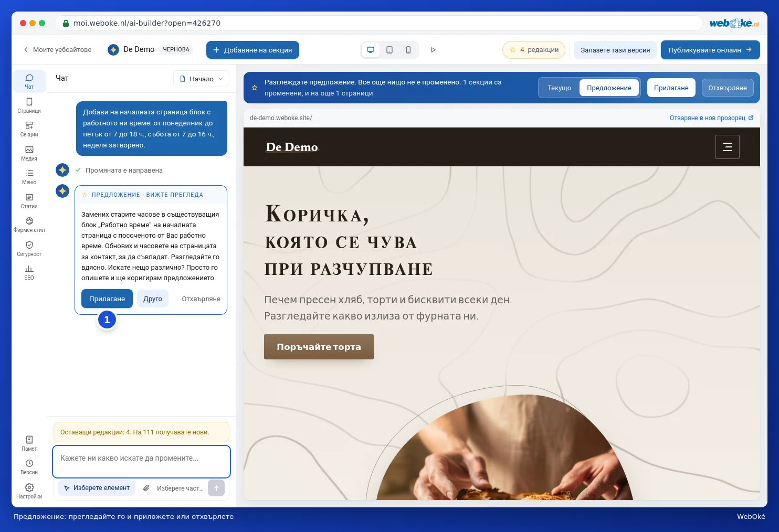Click Добавяне на секция button
This screenshot has height=532, width=779.
point(252,50)
